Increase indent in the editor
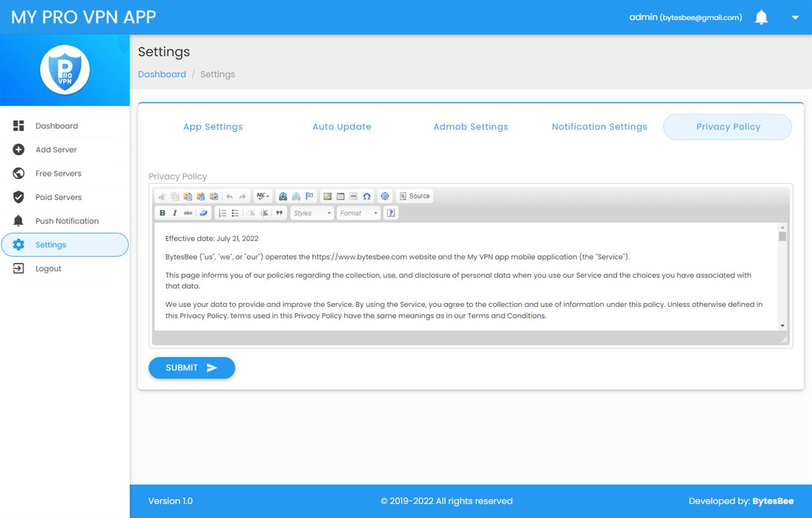Image resolution: width=812 pixels, height=518 pixels. point(264,214)
